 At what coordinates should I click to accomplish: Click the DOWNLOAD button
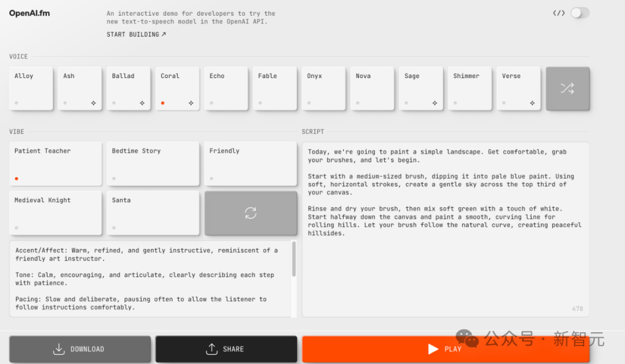(80, 349)
